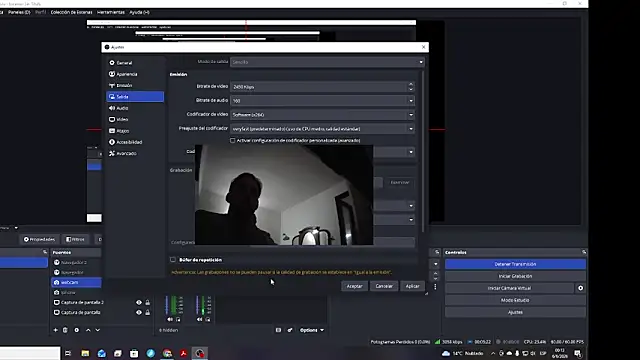
Task: Open virtual camera settings gear
Action: coord(580,288)
